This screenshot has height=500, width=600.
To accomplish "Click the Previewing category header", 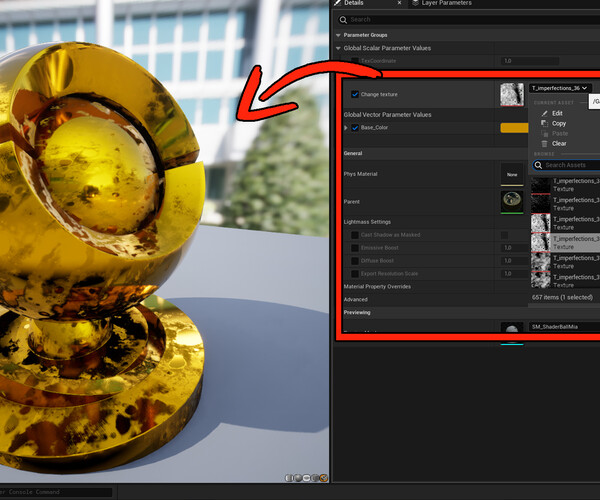I will click(357, 313).
